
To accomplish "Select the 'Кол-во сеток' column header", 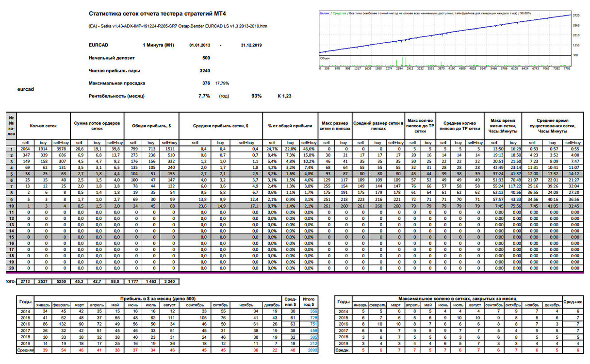I will coord(43,126).
